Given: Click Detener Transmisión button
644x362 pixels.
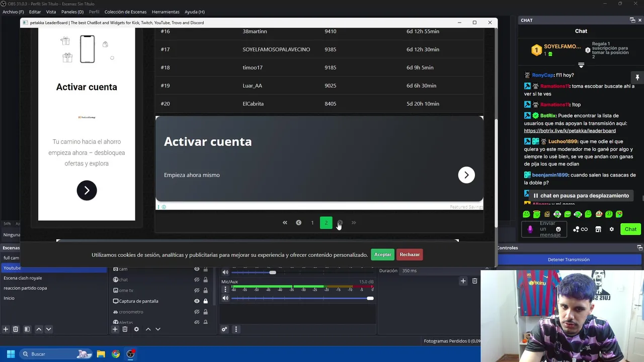Looking at the screenshot, I should pos(569,259).
